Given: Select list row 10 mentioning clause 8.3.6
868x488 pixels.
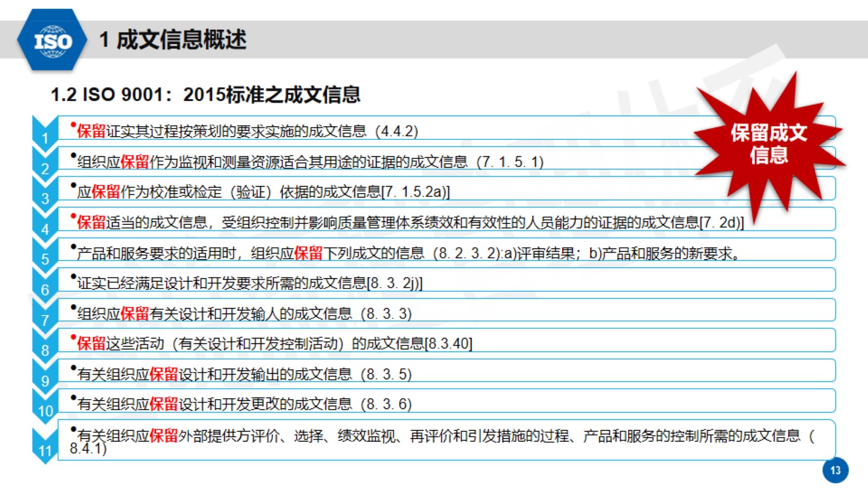Looking at the screenshot, I should coord(446,401).
